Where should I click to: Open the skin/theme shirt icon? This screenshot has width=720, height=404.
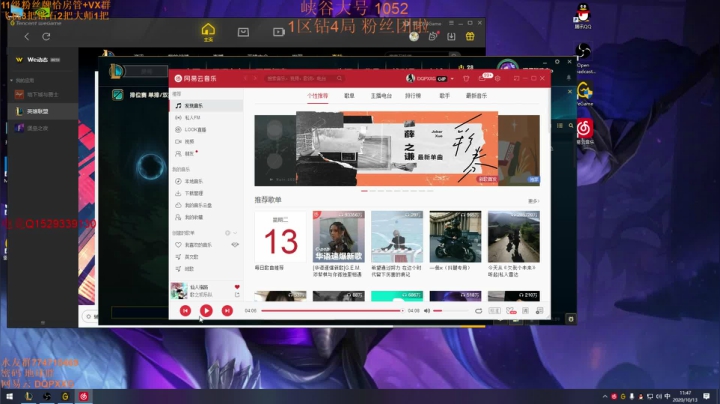click(x=466, y=79)
